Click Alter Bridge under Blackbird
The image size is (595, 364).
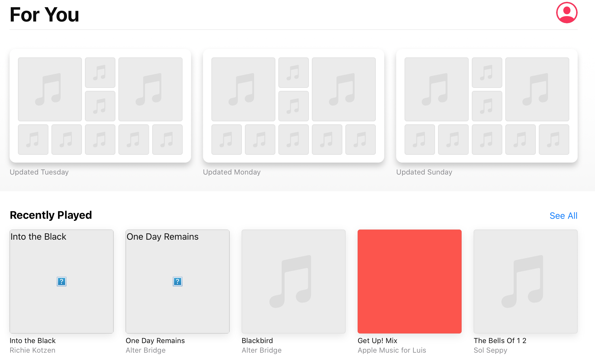pos(261,350)
